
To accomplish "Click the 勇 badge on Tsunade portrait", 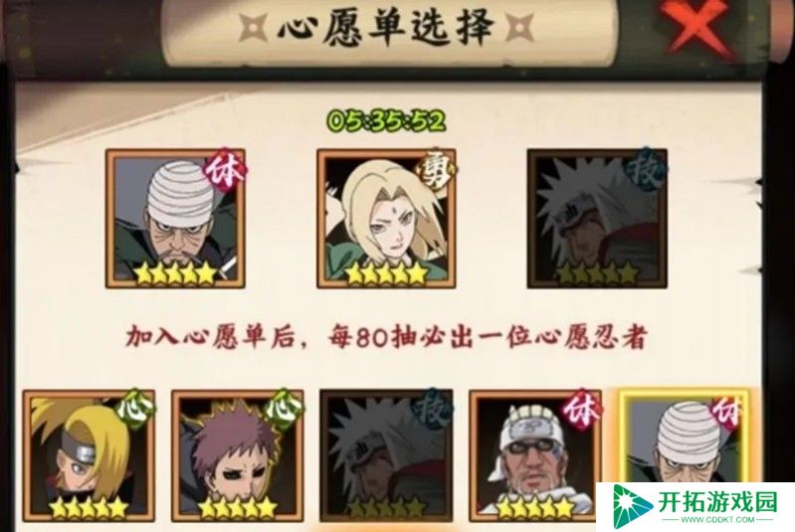I will pos(437,171).
